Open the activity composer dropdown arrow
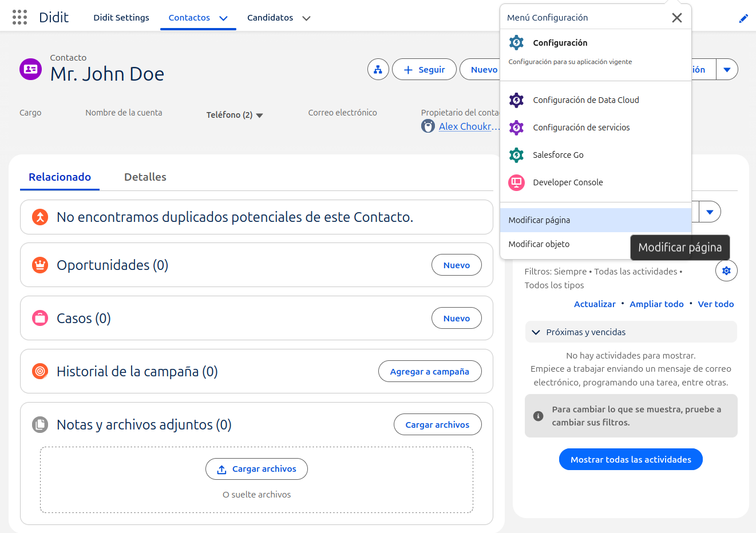 [x=710, y=212]
